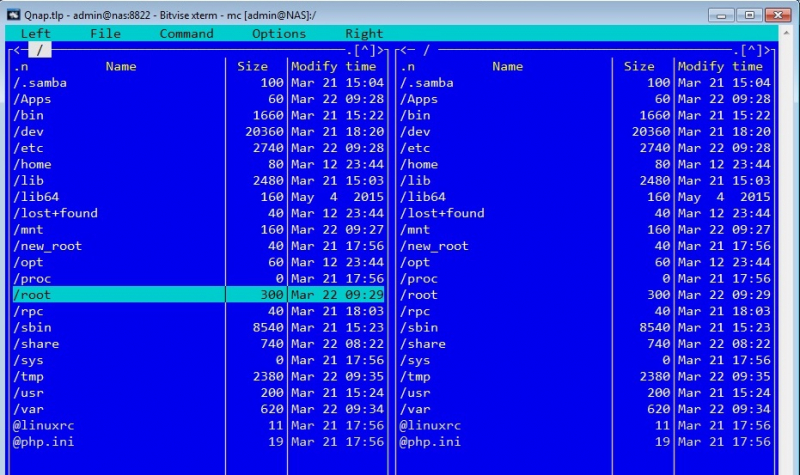Select /home directory in right panel
The height and width of the screenshot is (475, 800).
coord(419,164)
